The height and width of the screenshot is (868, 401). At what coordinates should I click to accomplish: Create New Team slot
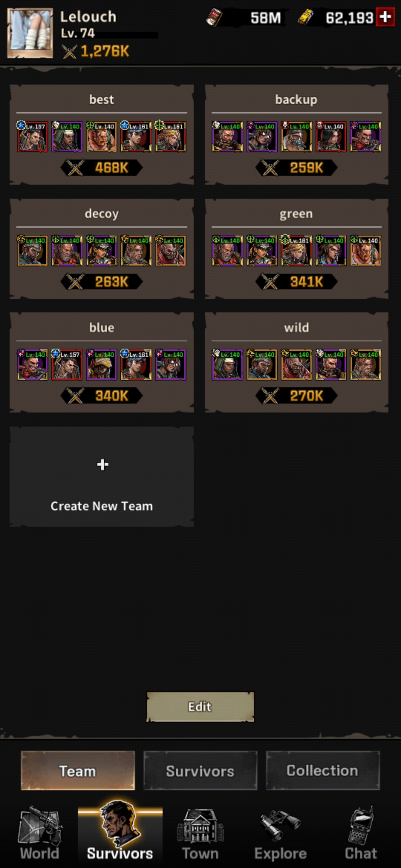point(102,477)
